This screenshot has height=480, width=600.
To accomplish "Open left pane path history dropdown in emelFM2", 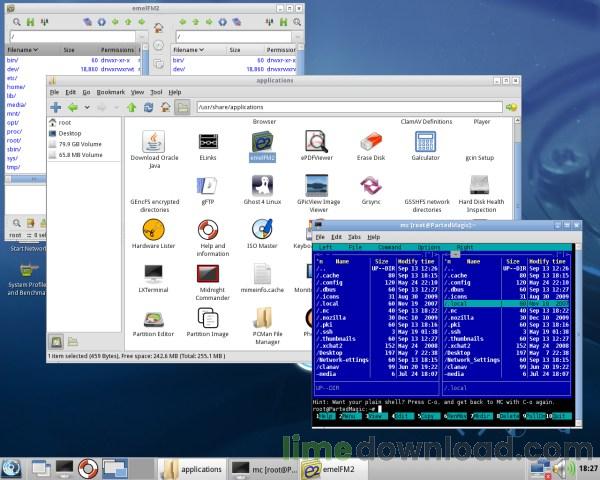I will (x=142, y=37).
